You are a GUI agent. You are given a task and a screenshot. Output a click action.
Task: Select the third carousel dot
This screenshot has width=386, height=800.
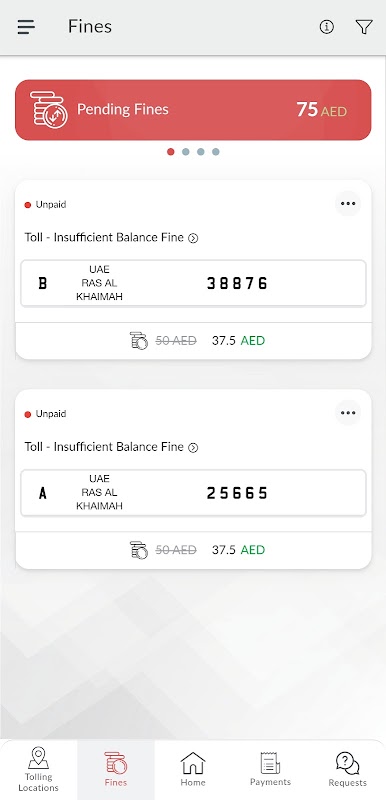click(200, 152)
